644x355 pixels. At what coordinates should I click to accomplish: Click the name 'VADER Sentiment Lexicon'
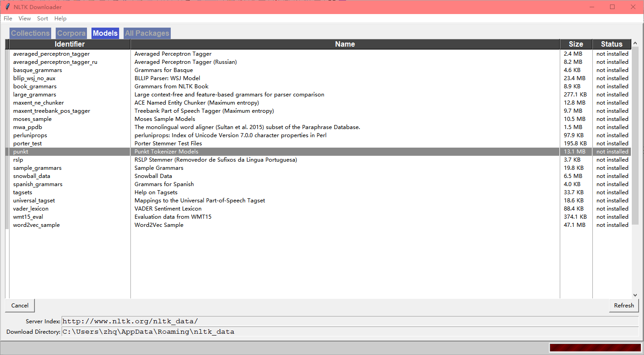click(x=168, y=209)
